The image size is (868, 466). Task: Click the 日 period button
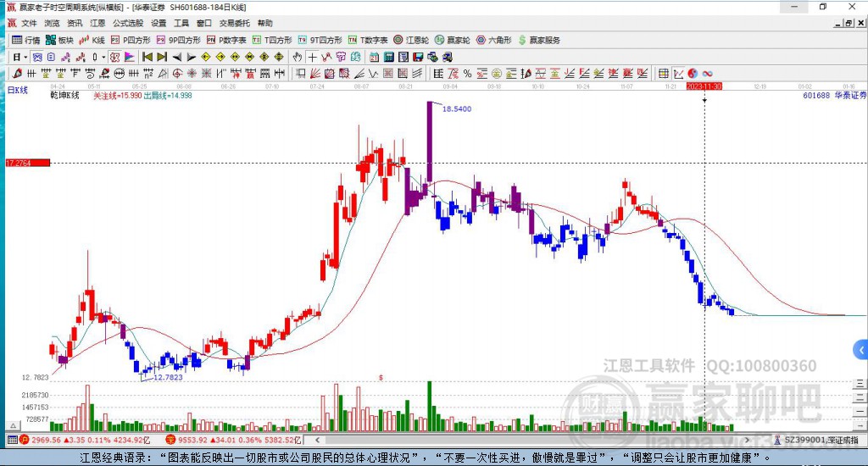click(x=17, y=57)
